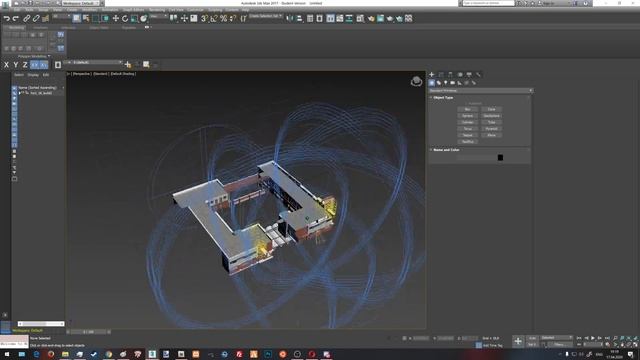The height and width of the screenshot is (360, 640).
Task: Click the Pyramid primitive button
Action: [491, 129]
